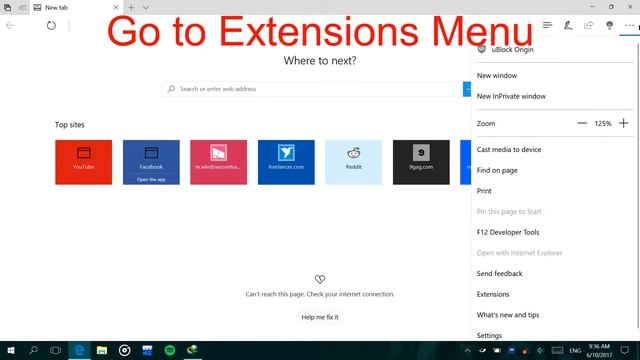Viewport: 640px width, 360px height.
Task: Open F12 Developer Tools
Action: 508,232
